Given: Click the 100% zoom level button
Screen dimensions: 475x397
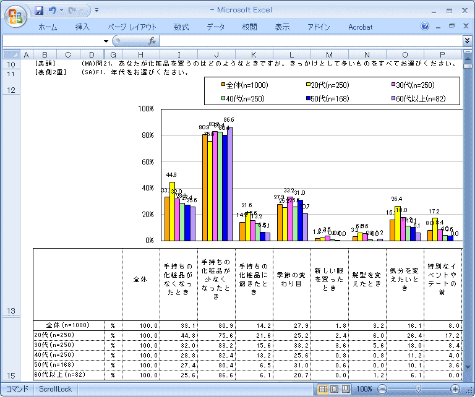Looking at the screenshot, I should 365,389.
